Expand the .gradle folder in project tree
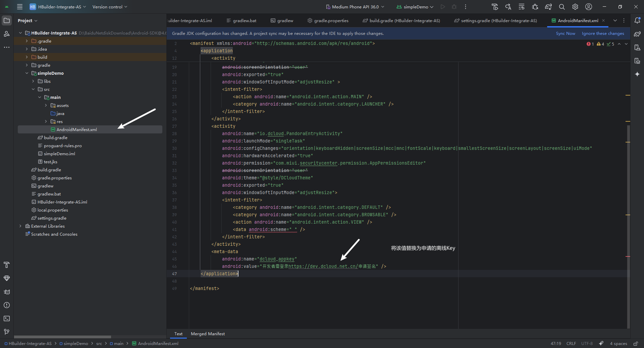Screen dimensions: 644x348 pyautogui.click(x=27, y=41)
